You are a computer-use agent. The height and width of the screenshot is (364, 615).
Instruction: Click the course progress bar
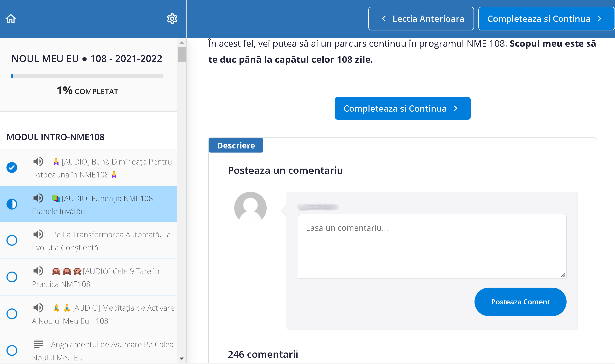coord(87,76)
